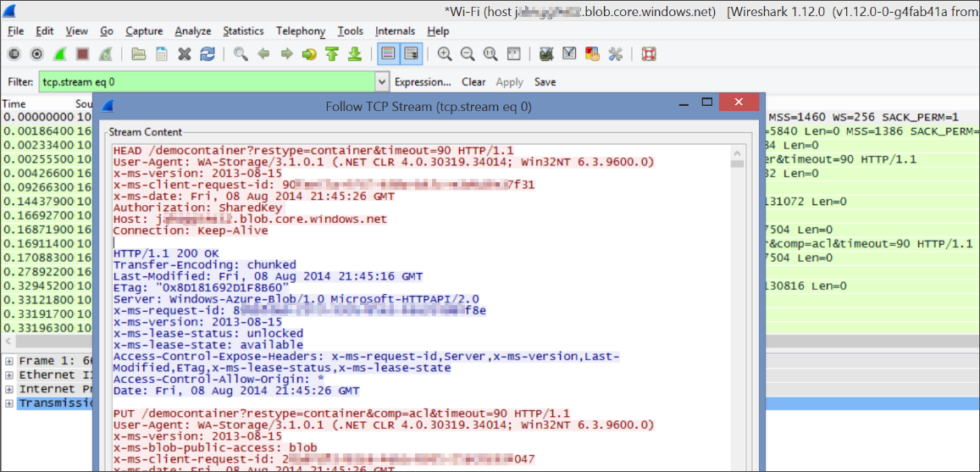
Task: Click the display filter input field
Action: pos(208,82)
